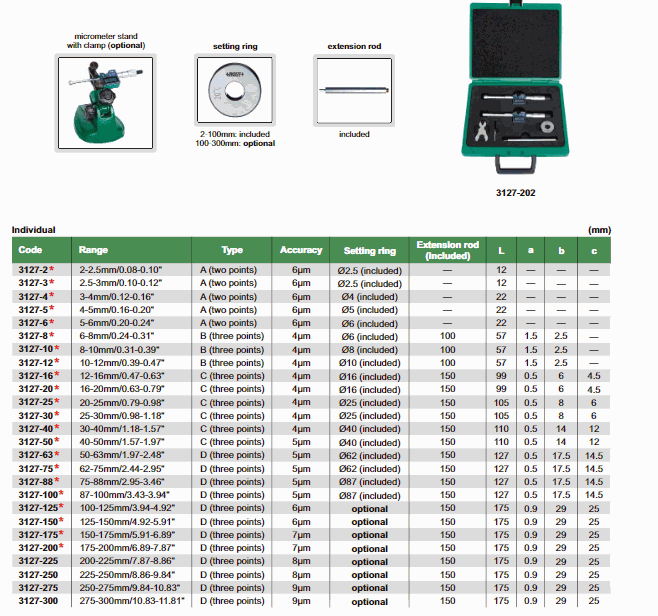Screen dimensions: 658x616
Task: Click product code 3127-100 in the table
Action: point(37,494)
